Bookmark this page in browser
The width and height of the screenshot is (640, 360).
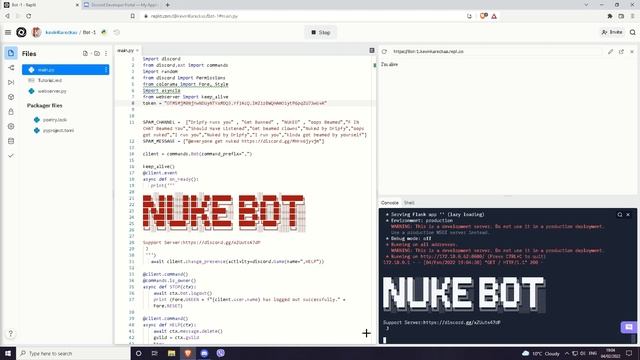point(133,16)
